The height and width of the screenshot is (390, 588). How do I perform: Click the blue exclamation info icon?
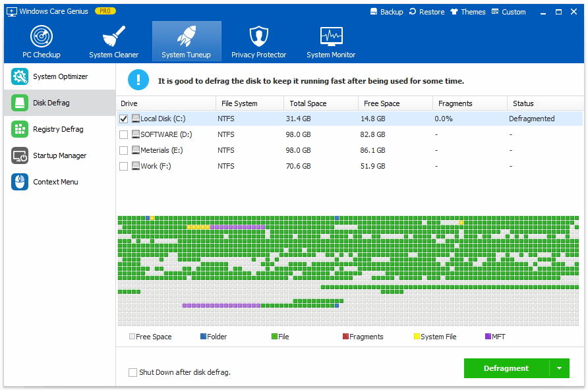pos(138,80)
